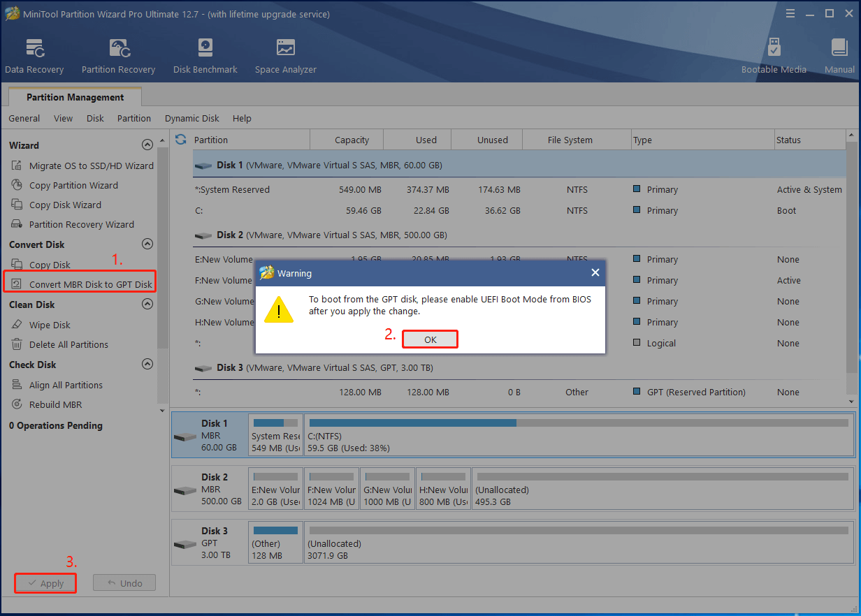Select Disk 1 row in partition list
Image resolution: width=861 pixels, height=616 pixels.
(519, 166)
